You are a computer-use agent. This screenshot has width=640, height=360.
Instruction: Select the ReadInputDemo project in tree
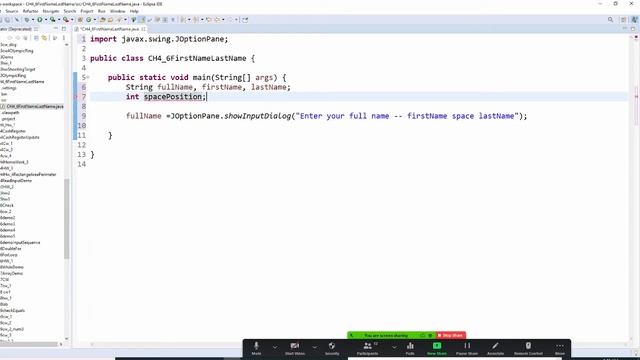(16, 180)
